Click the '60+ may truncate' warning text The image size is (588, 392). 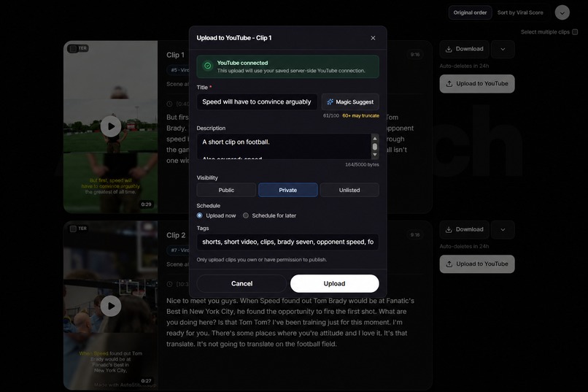tap(360, 115)
